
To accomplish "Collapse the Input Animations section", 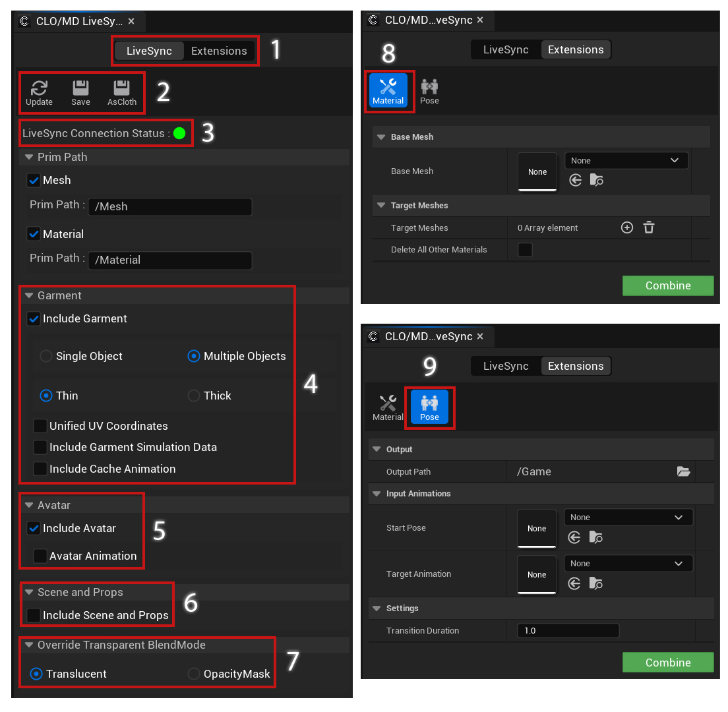I will (x=377, y=494).
